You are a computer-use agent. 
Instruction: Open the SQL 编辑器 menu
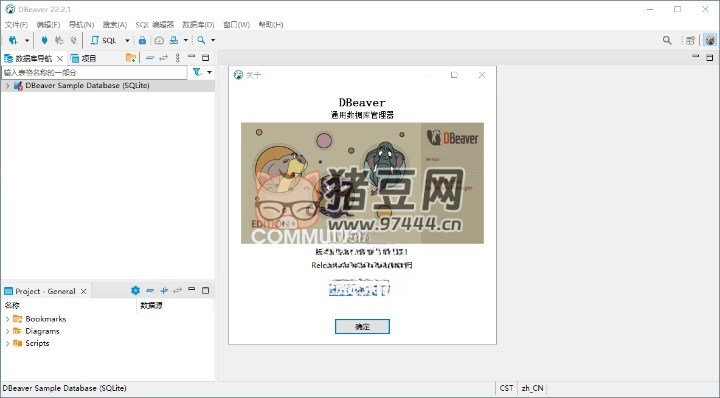coord(155,24)
